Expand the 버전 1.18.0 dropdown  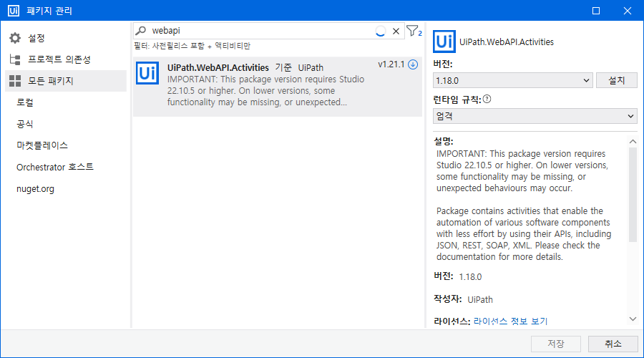click(512, 81)
